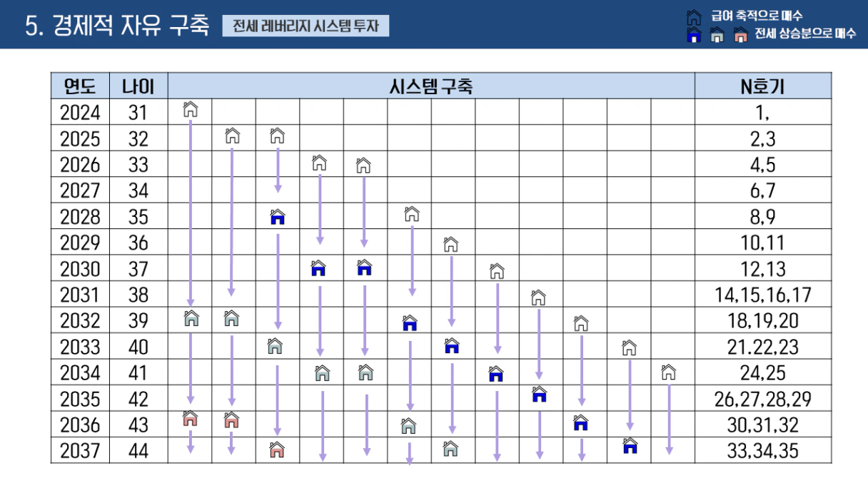
Task: Click the legend white house beside 급여 축적으로 매수
Action: 693,16
